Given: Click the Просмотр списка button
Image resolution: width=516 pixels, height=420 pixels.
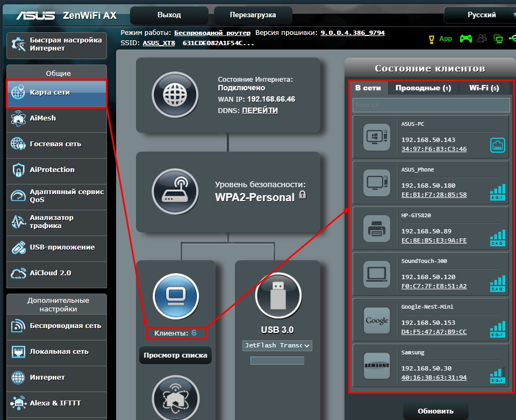Looking at the screenshot, I should (175, 355).
